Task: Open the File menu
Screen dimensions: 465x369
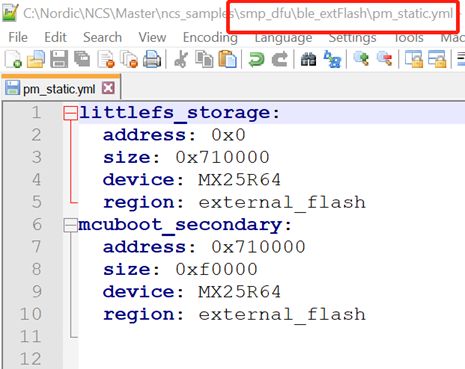Action: [18, 37]
